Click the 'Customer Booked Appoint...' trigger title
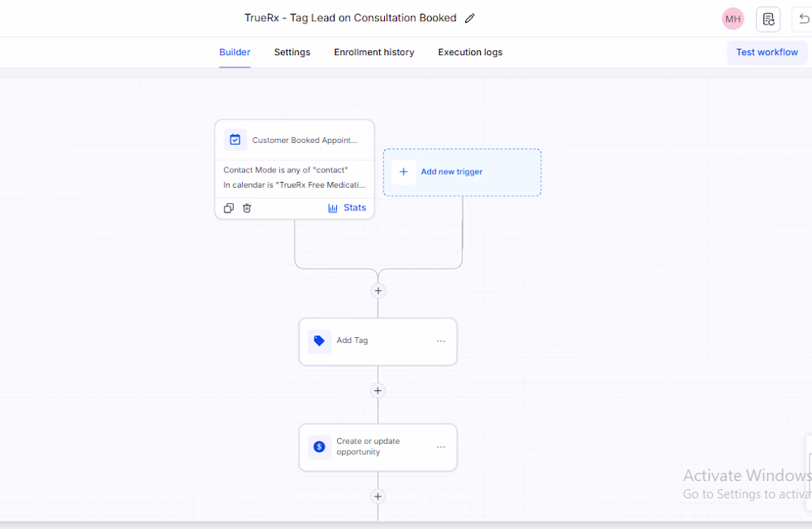 (x=305, y=141)
